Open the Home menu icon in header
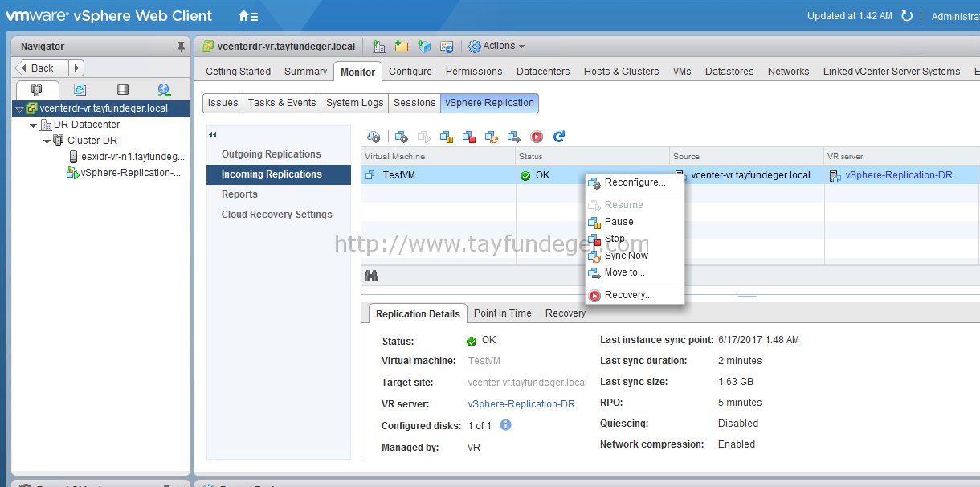Viewport: 980px width, 487px height. click(248, 16)
